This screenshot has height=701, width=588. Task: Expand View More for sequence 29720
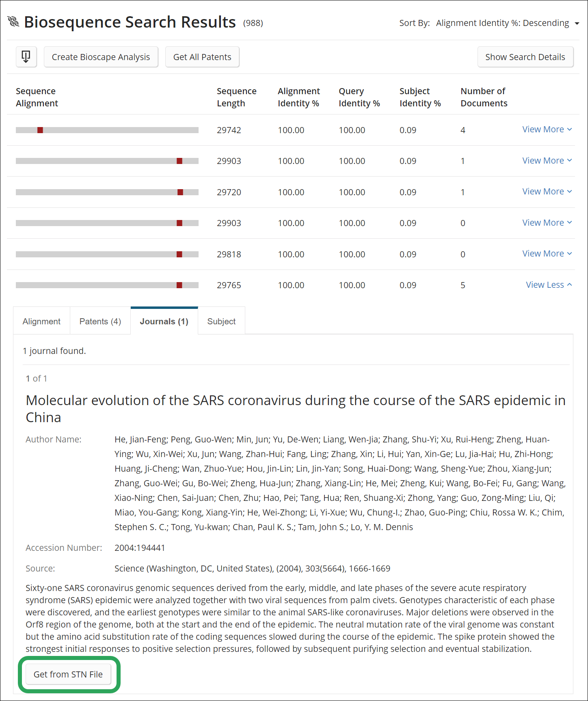547,192
